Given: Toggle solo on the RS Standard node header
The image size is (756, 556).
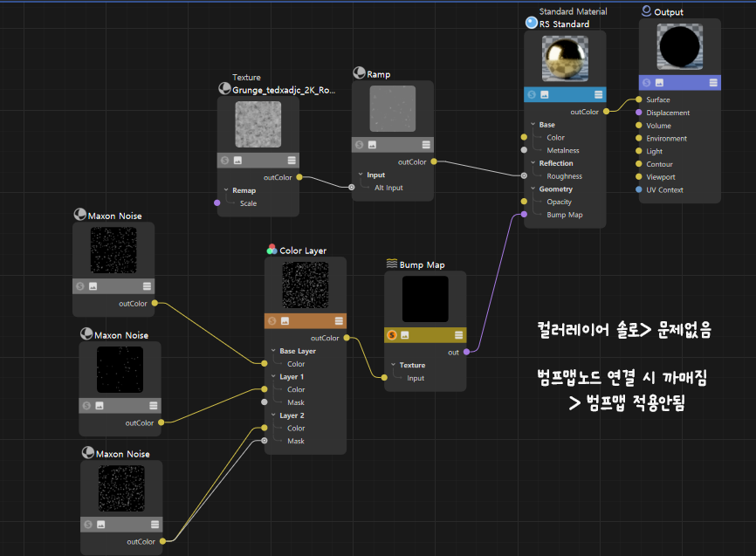Looking at the screenshot, I should (x=532, y=93).
